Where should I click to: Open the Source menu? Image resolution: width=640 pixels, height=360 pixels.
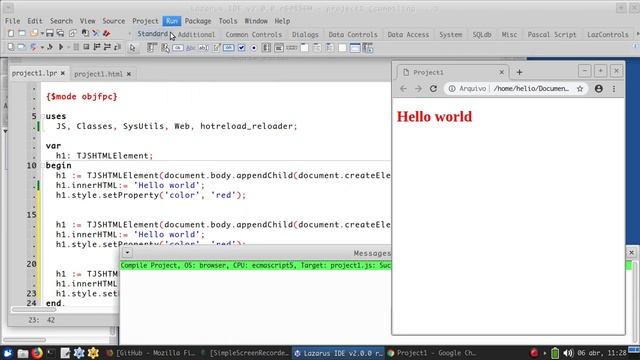tap(113, 21)
